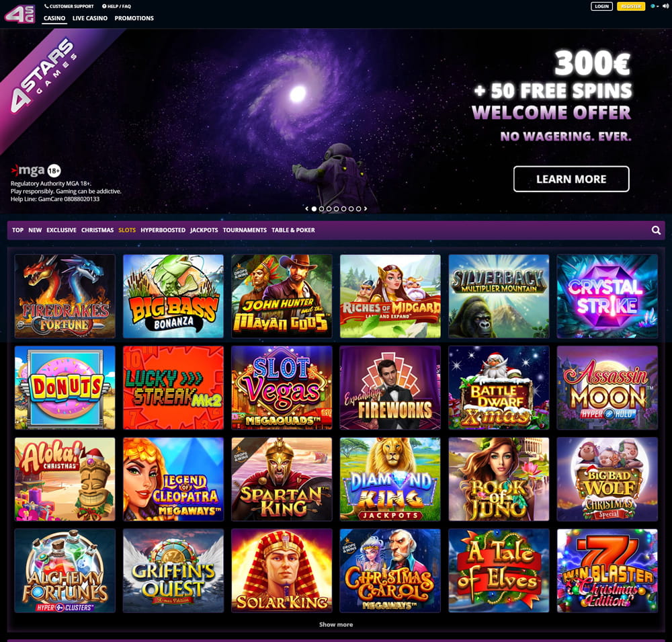
Task: Go to previous banner slide arrow
Action: coord(306,209)
